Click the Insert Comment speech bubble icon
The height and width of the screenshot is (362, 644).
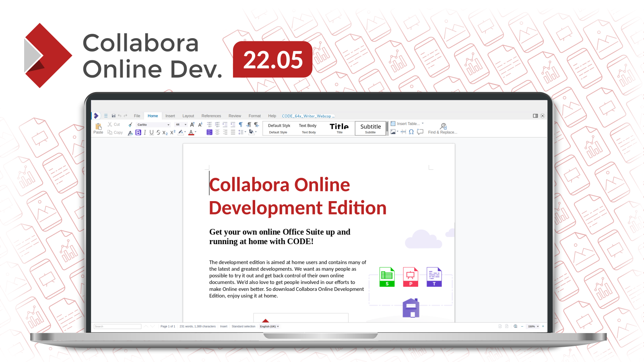[420, 132]
